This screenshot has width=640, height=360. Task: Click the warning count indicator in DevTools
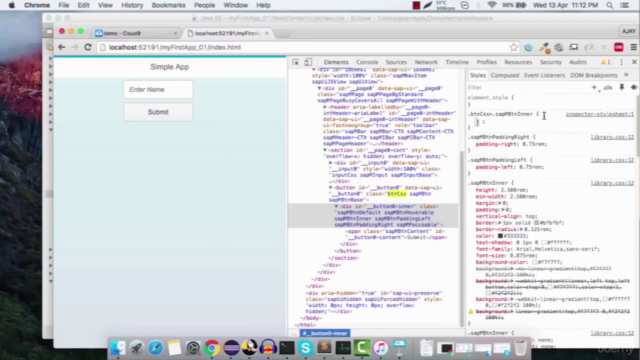coord(606,62)
